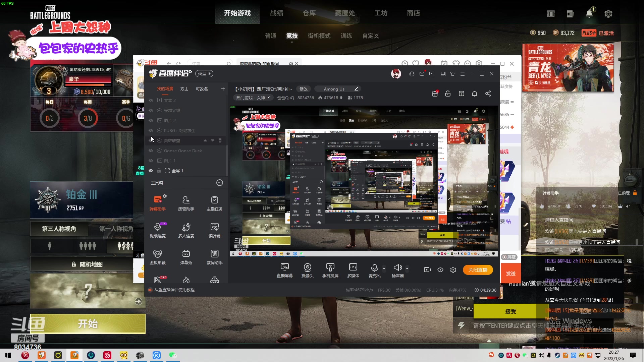644x362 pixels.
Task: Open PUBG 仓库 inventory tab
Action: 309,13
